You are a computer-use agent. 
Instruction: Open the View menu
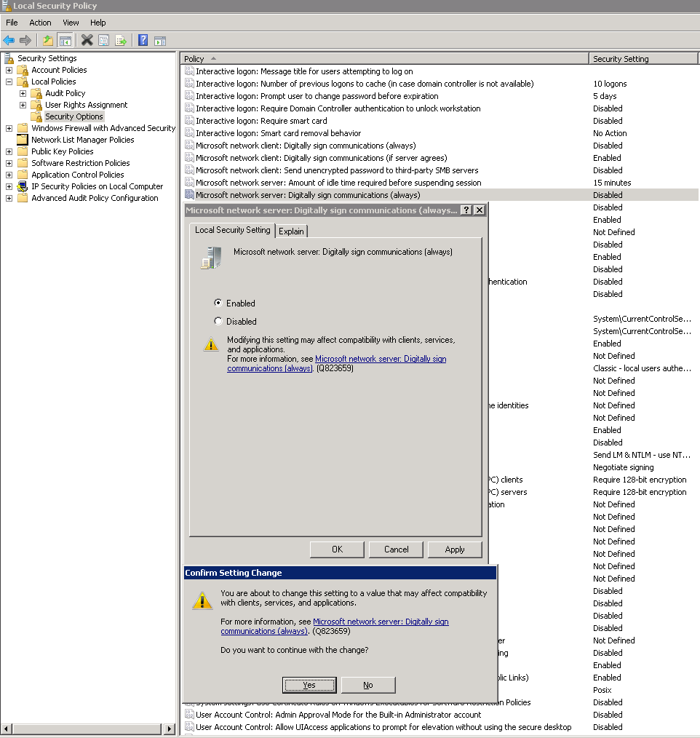tap(71, 23)
